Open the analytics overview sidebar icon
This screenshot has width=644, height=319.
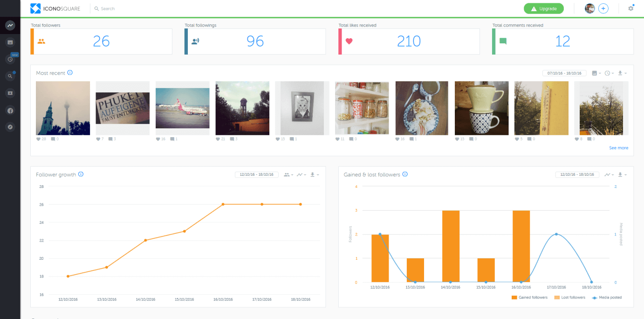(x=10, y=25)
